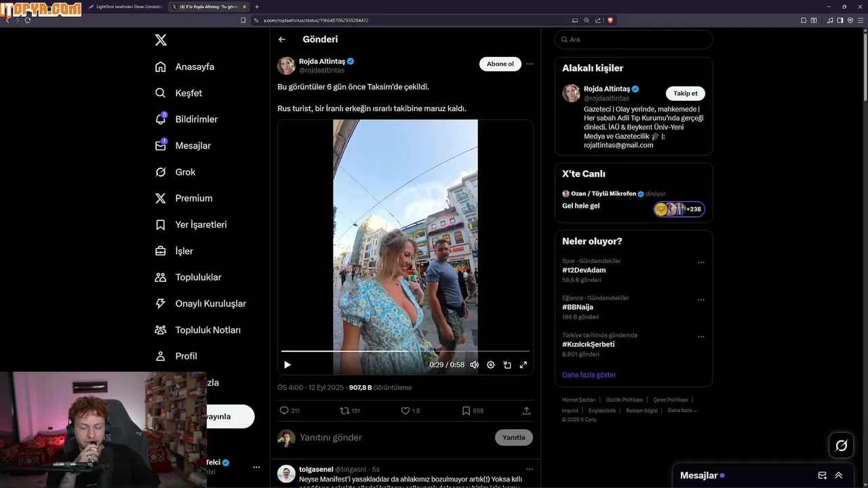This screenshot has height=488, width=868.
Task: Click Daha fazla göster link
Action: pyautogui.click(x=589, y=375)
